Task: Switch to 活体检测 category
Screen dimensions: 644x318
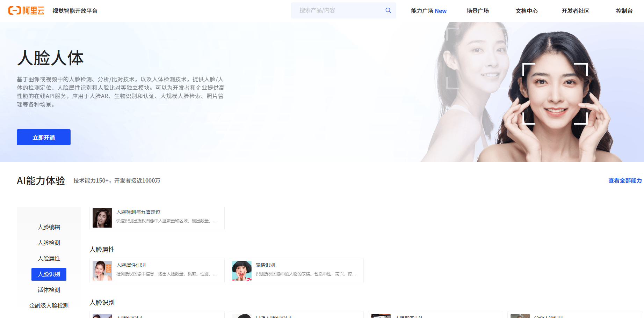Action: tap(49, 290)
